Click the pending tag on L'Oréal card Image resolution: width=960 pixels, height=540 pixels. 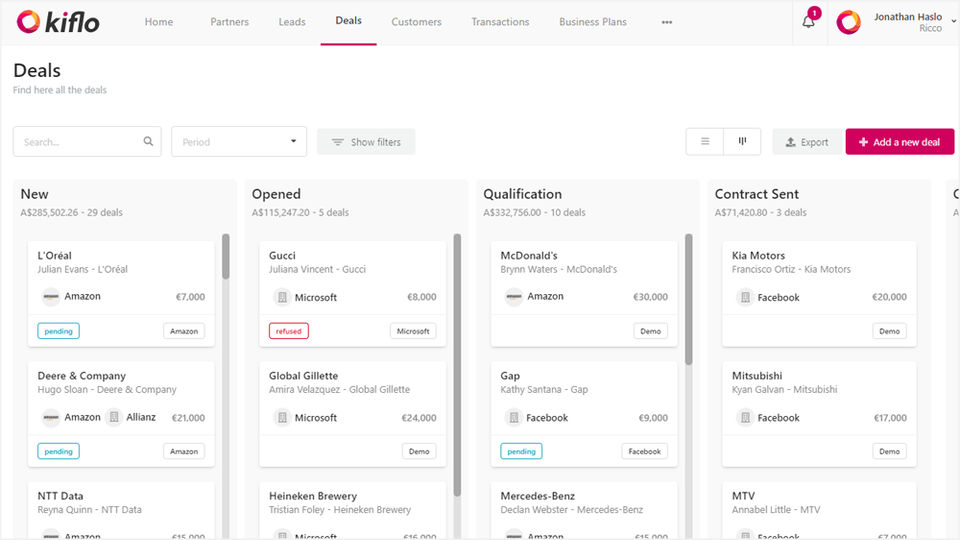[x=58, y=331]
